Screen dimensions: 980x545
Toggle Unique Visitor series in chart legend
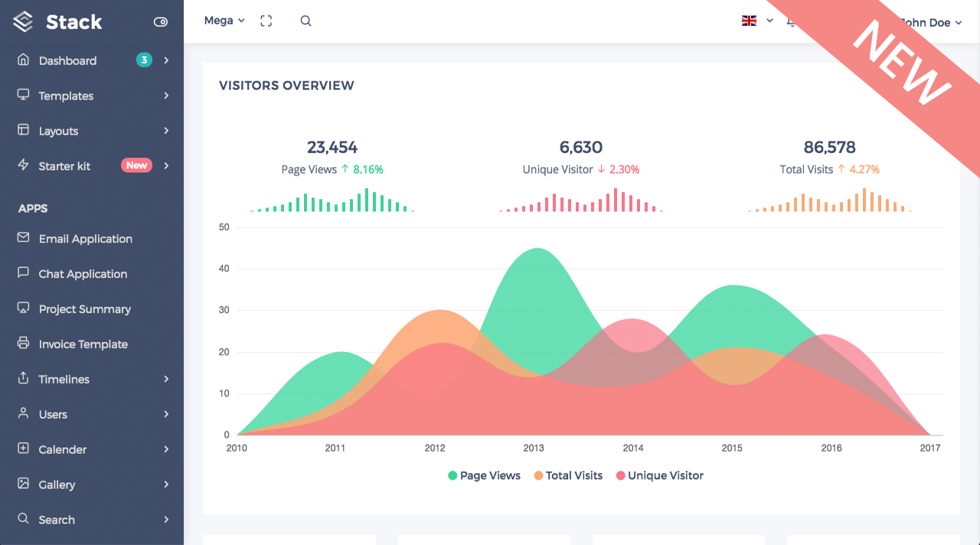pos(658,475)
